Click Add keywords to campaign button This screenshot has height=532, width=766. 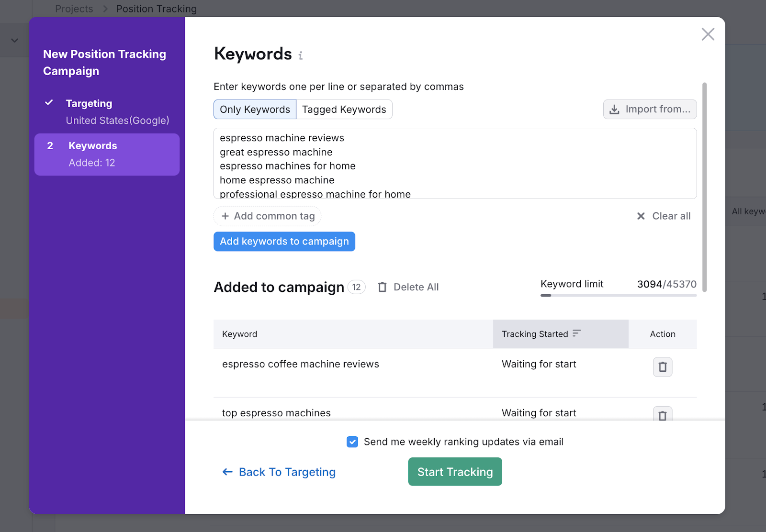284,242
